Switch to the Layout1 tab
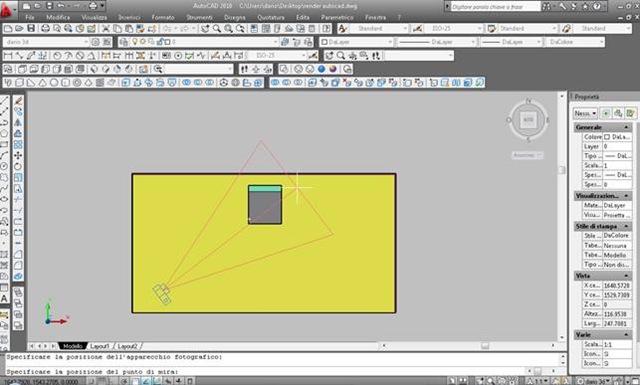Viewport: 640px width, 385px height. pyautogui.click(x=100, y=346)
